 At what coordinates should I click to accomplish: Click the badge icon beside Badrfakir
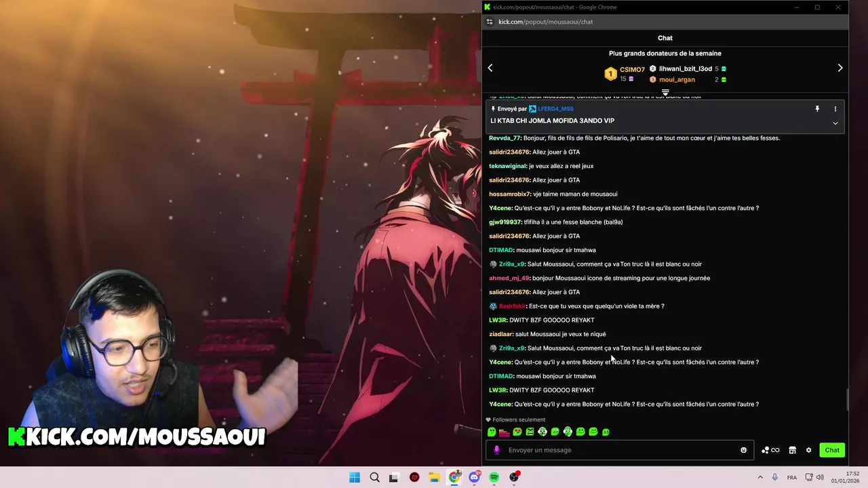pyautogui.click(x=493, y=306)
